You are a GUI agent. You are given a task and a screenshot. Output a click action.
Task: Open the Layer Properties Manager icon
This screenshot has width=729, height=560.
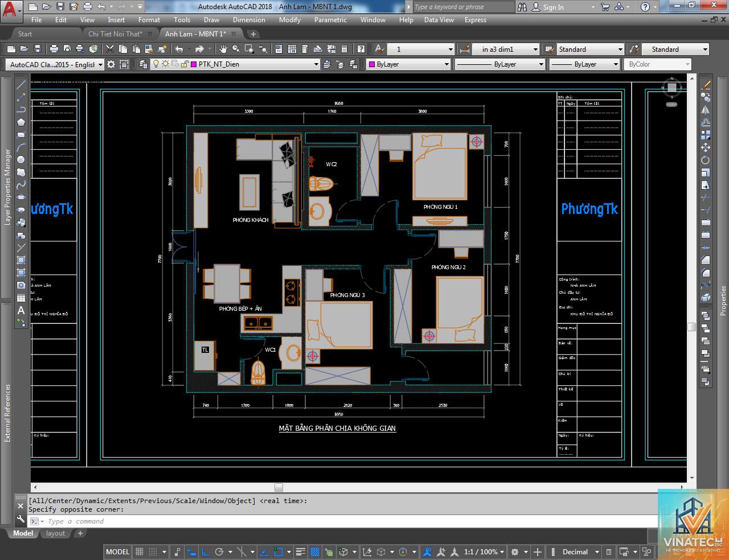point(144,64)
